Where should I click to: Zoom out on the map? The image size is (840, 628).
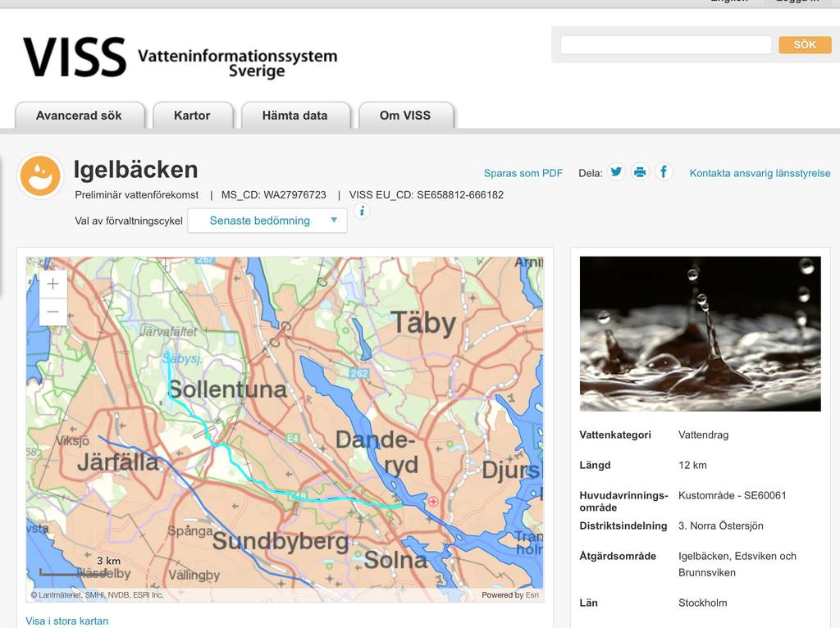click(x=53, y=312)
